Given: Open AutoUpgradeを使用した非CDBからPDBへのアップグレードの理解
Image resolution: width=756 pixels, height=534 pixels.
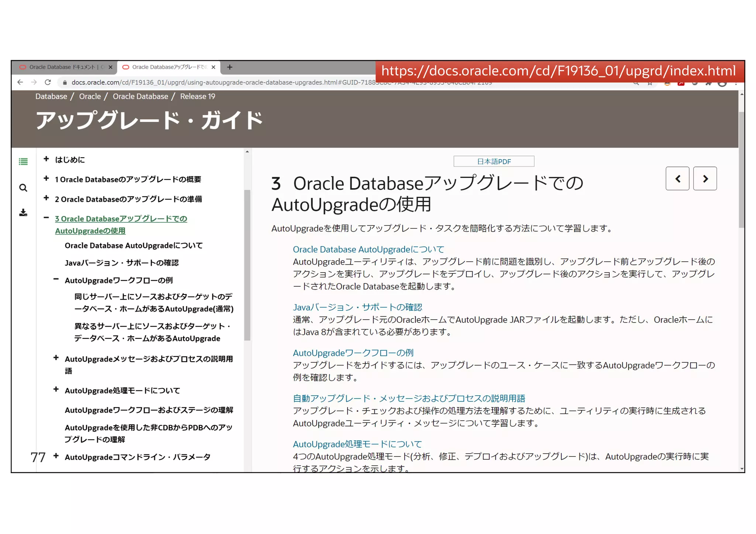Looking at the screenshot, I should click(148, 433).
